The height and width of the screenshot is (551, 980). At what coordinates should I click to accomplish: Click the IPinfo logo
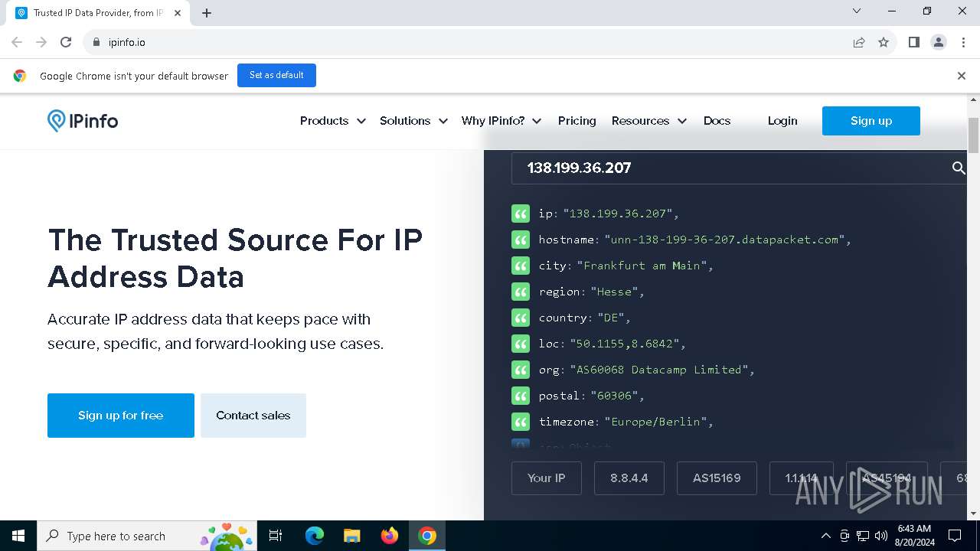(x=83, y=121)
